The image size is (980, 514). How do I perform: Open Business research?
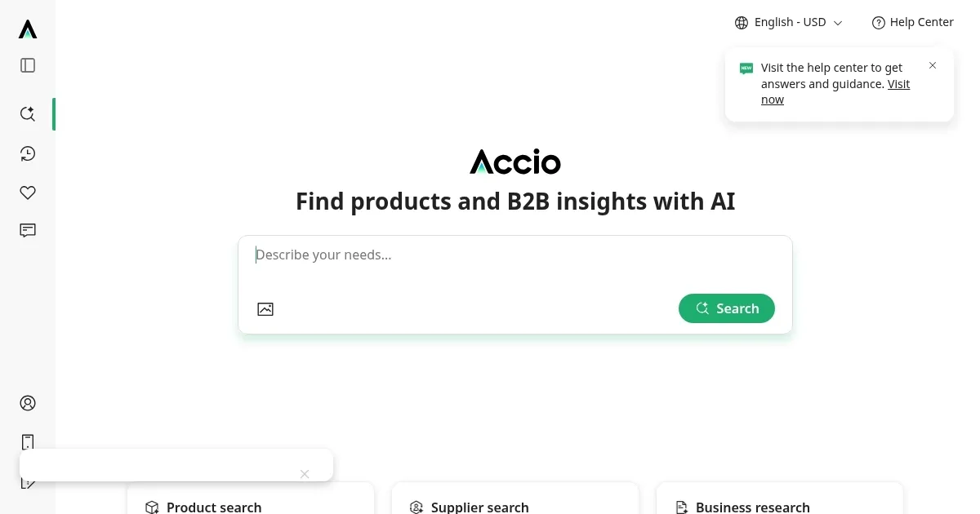coord(779,507)
